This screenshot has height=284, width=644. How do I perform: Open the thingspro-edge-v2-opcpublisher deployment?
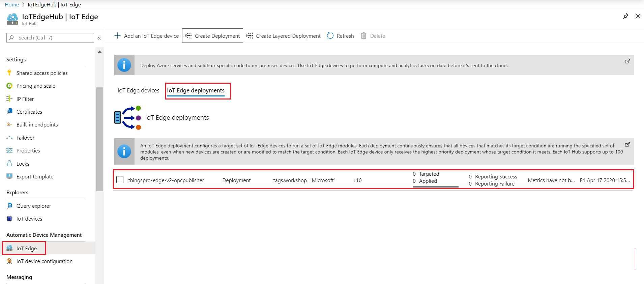(166, 180)
